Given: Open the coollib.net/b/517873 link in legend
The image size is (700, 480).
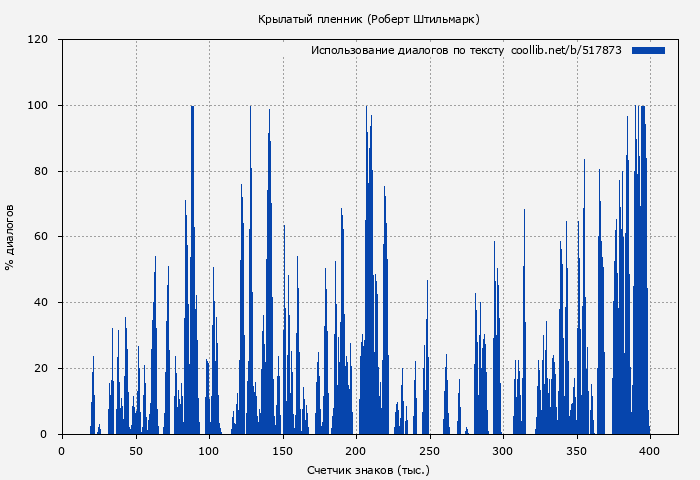Looking at the screenshot, I should pos(566,50).
